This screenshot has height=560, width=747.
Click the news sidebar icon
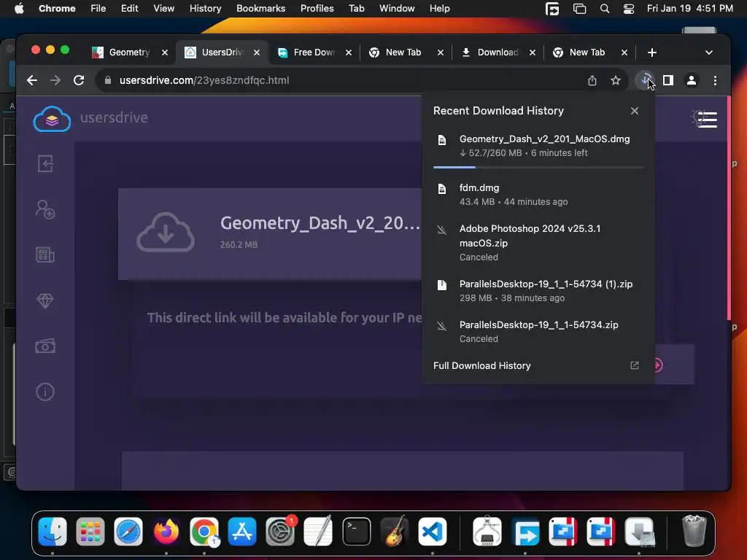(x=45, y=254)
